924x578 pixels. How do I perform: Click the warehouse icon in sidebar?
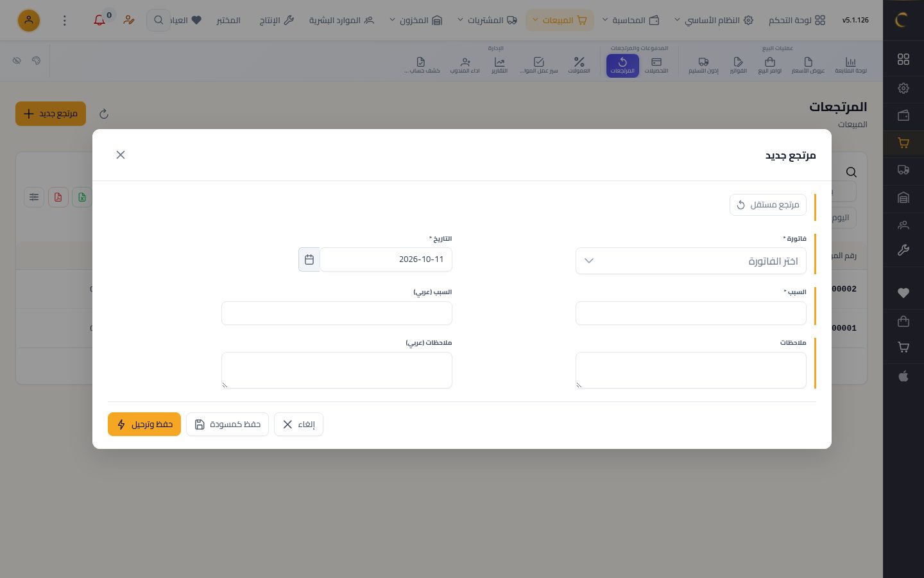point(903,197)
